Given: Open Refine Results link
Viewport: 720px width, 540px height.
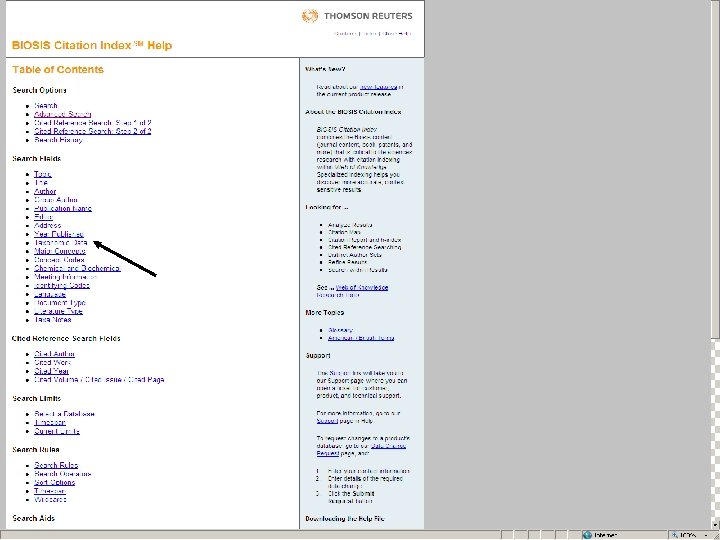Looking at the screenshot, I should 348,262.
